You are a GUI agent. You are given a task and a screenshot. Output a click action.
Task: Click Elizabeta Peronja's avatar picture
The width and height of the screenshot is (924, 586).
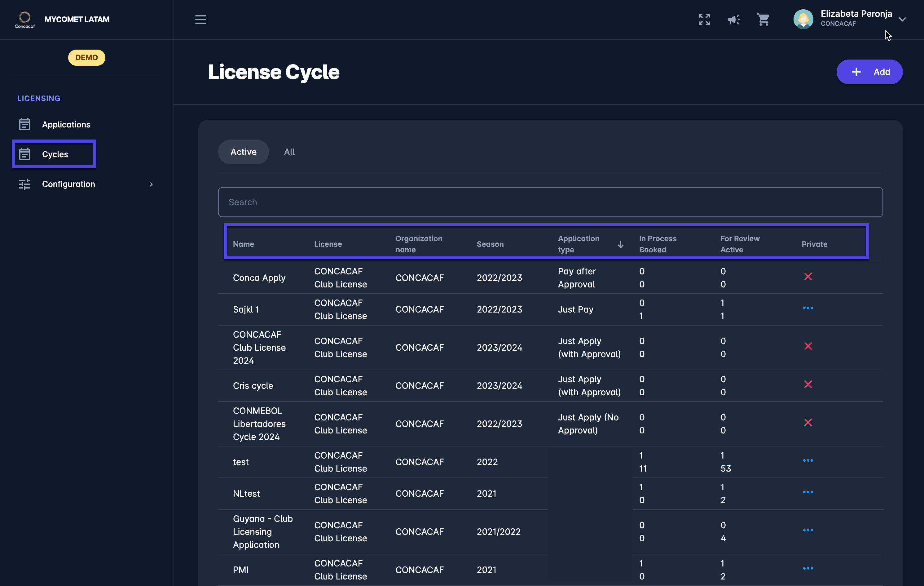click(x=803, y=19)
